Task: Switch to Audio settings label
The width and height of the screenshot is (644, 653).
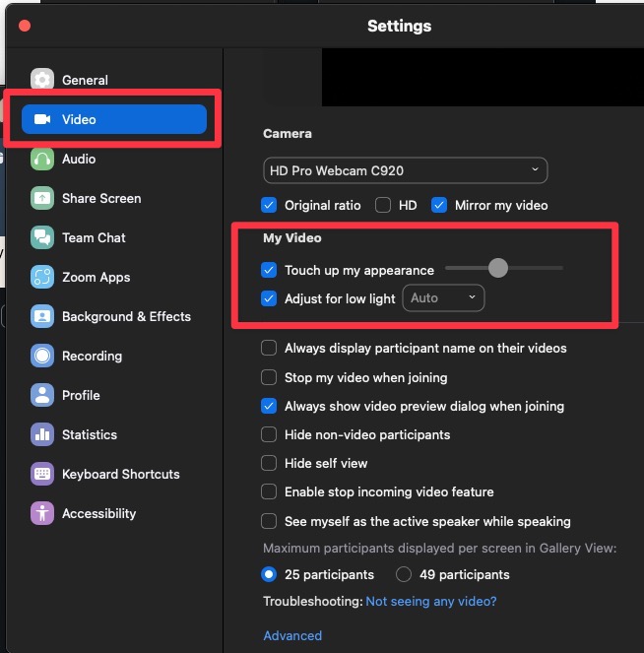Action: 79,159
